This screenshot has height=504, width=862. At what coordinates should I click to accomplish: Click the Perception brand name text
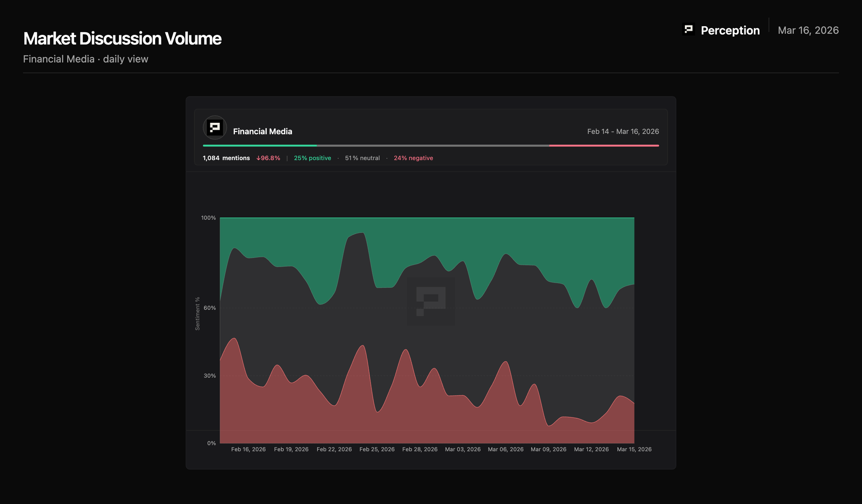[x=730, y=31]
